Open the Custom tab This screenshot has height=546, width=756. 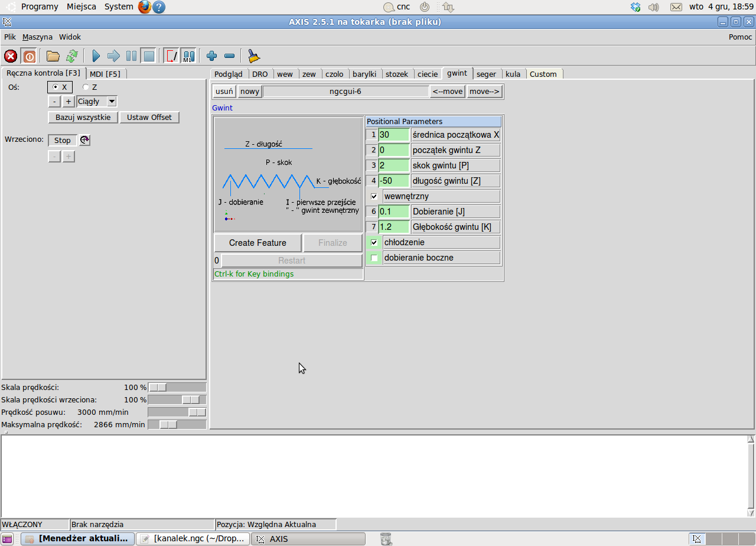coord(543,74)
